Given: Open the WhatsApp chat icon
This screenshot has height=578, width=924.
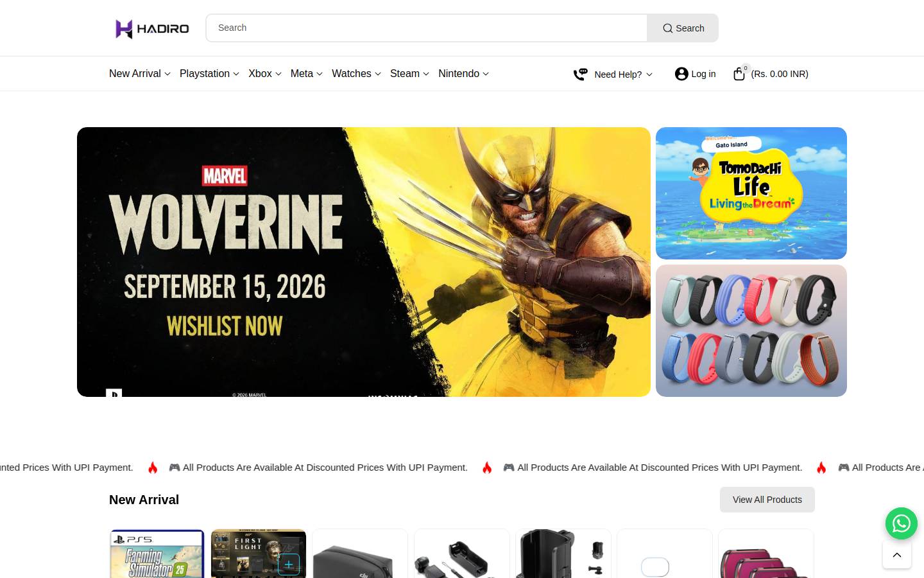Looking at the screenshot, I should pyautogui.click(x=902, y=523).
